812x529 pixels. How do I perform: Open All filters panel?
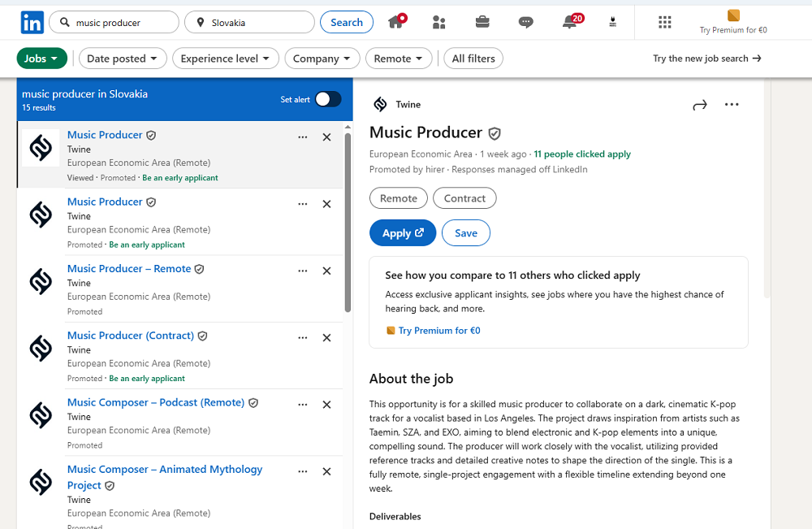coord(473,59)
